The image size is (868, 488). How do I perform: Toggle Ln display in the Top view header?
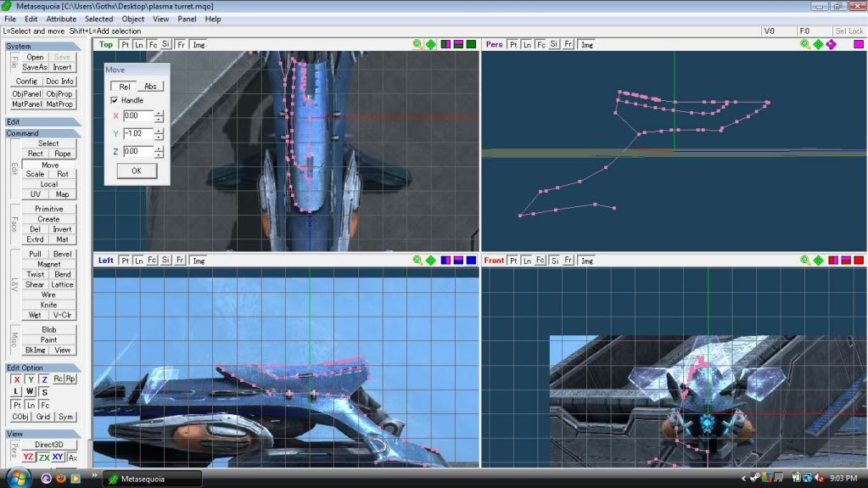click(x=139, y=44)
